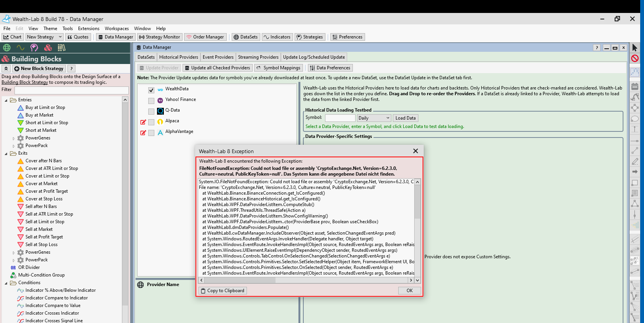Open the books library panel icon
Image resolution: width=644 pixels, height=323 pixels.
[x=61, y=48]
